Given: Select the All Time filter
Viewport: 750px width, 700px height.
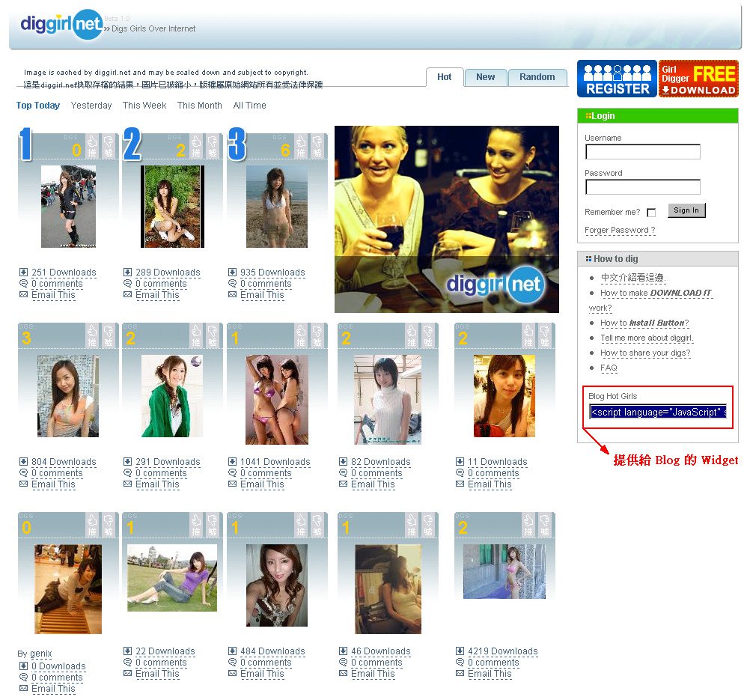Looking at the screenshot, I should coord(250,106).
